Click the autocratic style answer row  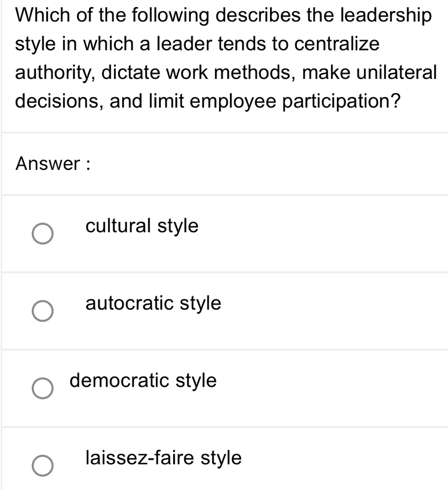click(x=224, y=310)
